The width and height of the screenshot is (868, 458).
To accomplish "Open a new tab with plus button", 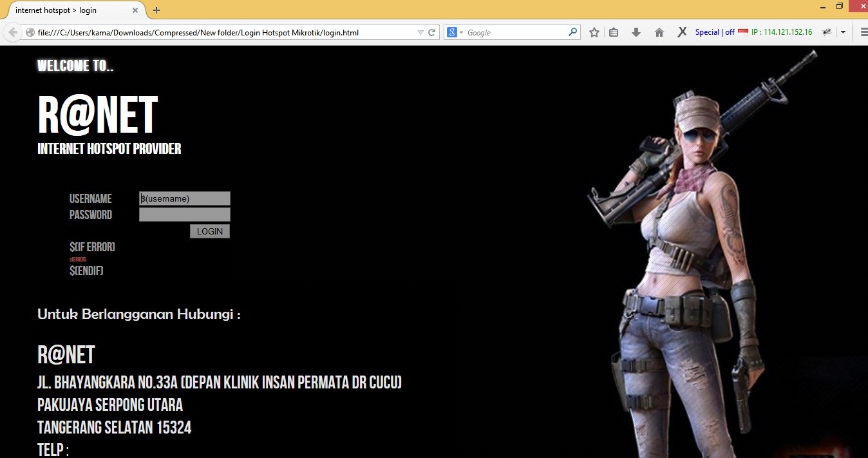I will 156,10.
